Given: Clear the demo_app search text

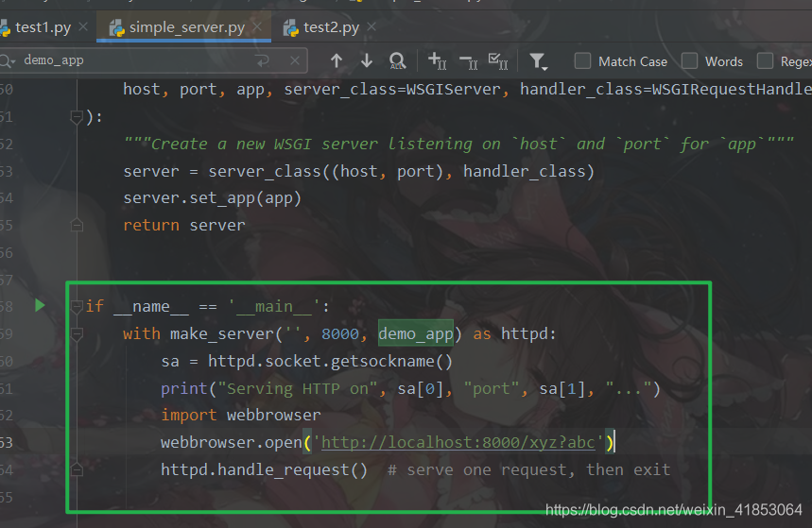Looking at the screenshot, I should tap(295, 61).
